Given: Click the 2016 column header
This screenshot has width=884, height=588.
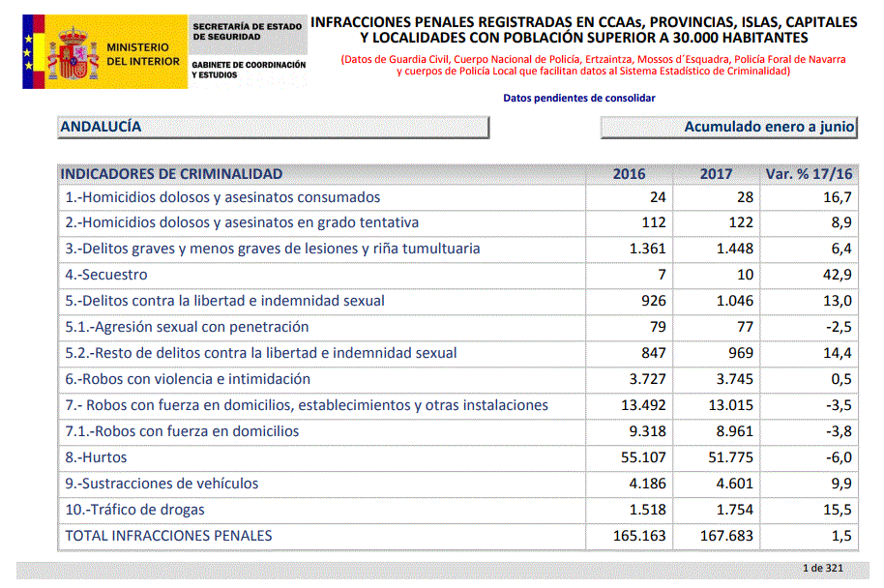Looking at the screenshot, I should [629, 174].
